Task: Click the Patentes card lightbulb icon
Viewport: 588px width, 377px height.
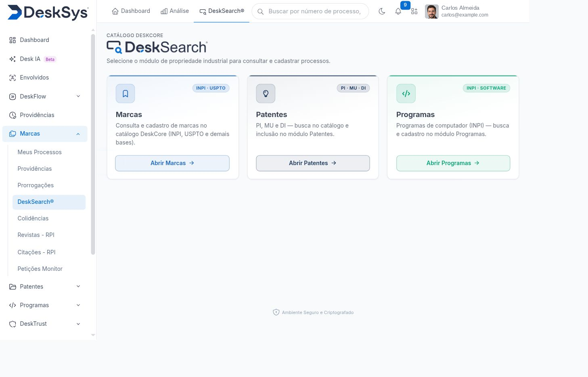Action: coord(266,94)
